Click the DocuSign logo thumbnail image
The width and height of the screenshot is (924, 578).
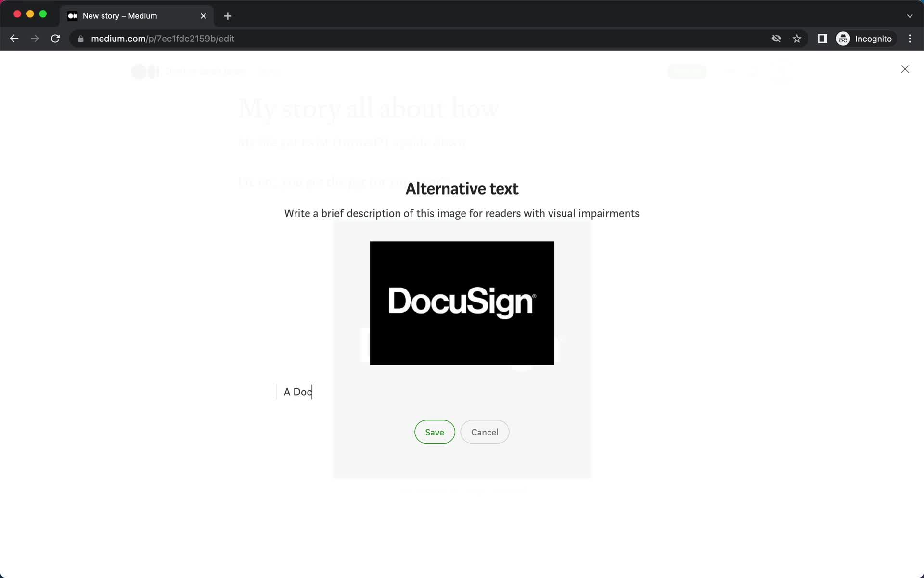pyautogui.click(x=462, y=302)
